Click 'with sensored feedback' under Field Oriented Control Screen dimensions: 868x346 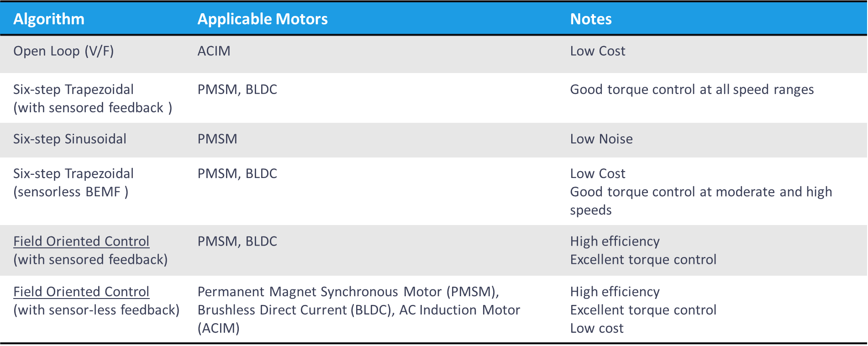[90, 259]
